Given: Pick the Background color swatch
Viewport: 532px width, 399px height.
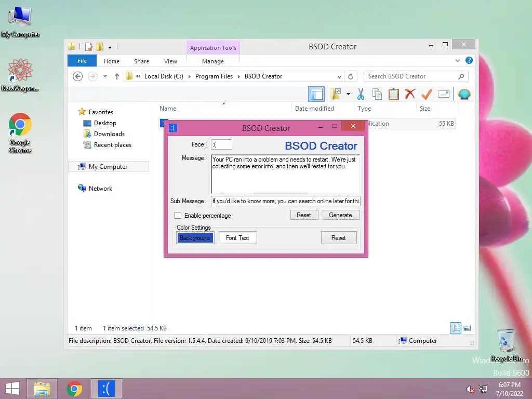Looking at the screenshot, I should (195, 238).
